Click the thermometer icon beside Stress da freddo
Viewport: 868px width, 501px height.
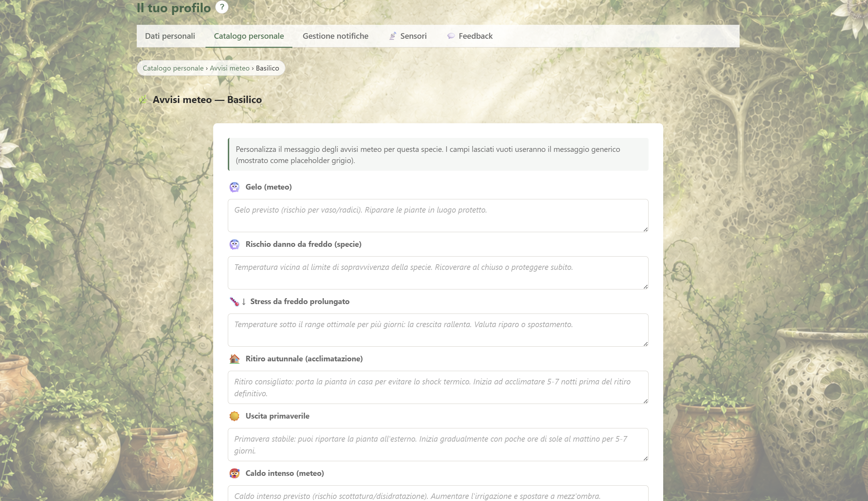coord(234,302)
